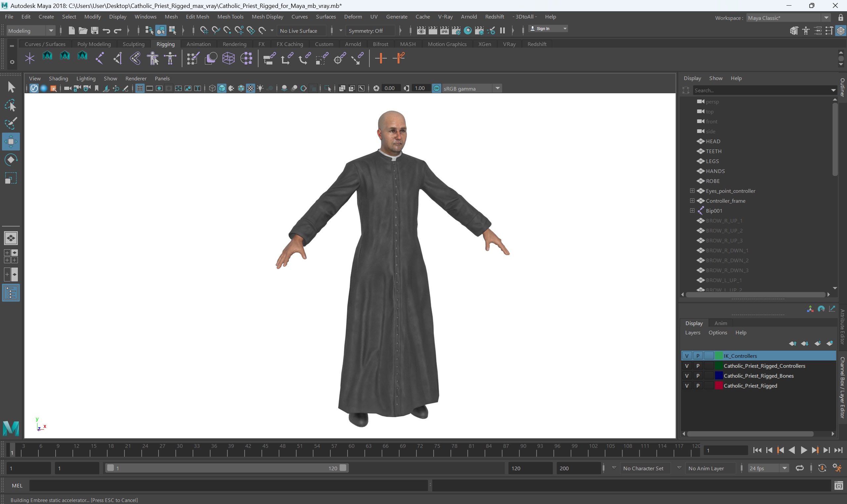
Task: Click the Select tool arrow
Action: (11, 87)
